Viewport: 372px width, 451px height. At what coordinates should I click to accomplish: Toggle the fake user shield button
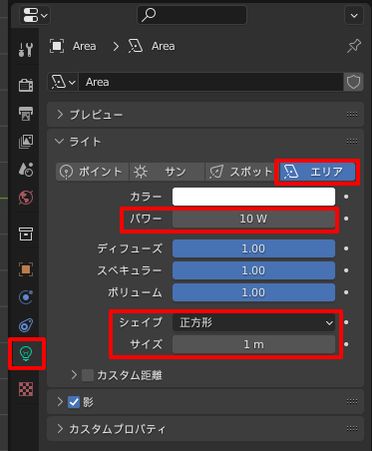[353, 82]
